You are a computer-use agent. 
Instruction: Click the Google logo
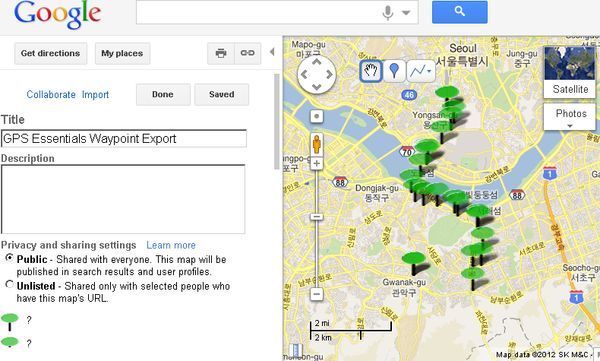(x=57, y=14)
